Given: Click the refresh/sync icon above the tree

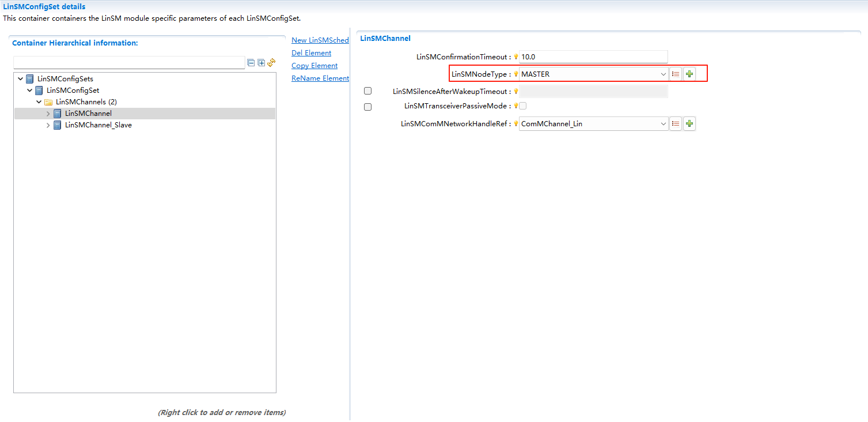Looking at the screenshot, I should coord(271,62).
